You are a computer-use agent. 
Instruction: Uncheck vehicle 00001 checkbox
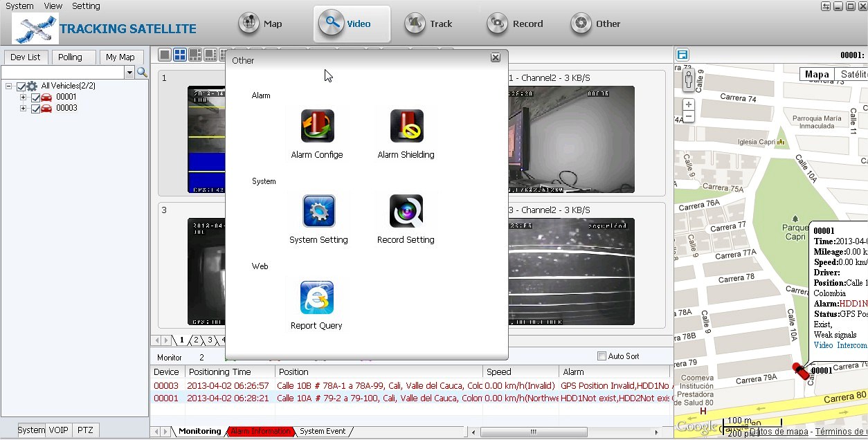(x=35, y=98)
